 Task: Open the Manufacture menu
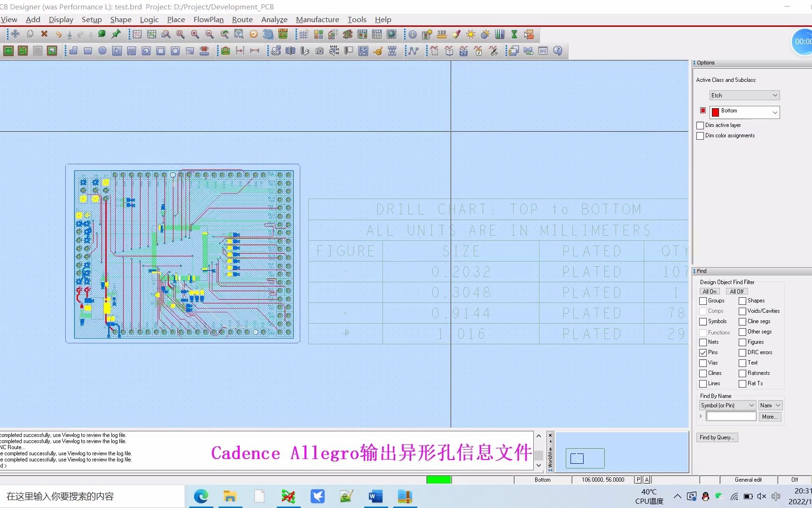pyautogui.click(x=318, y=19)
